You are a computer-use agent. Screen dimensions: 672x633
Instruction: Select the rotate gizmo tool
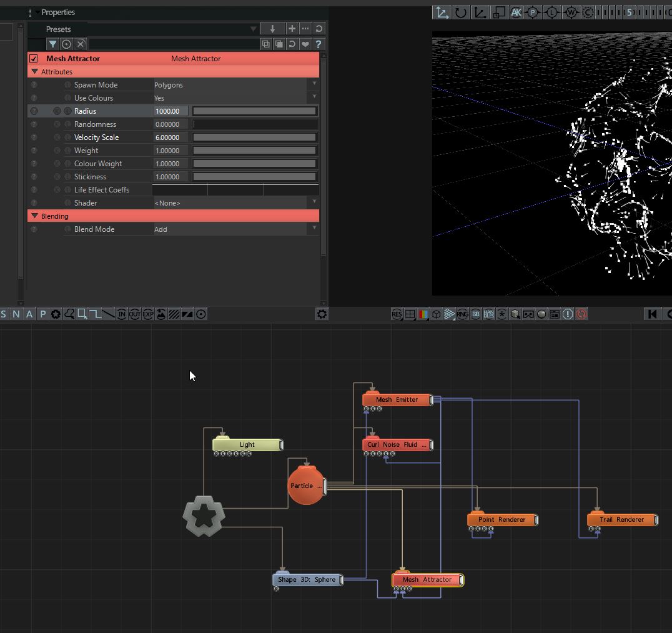click(461, 12)
